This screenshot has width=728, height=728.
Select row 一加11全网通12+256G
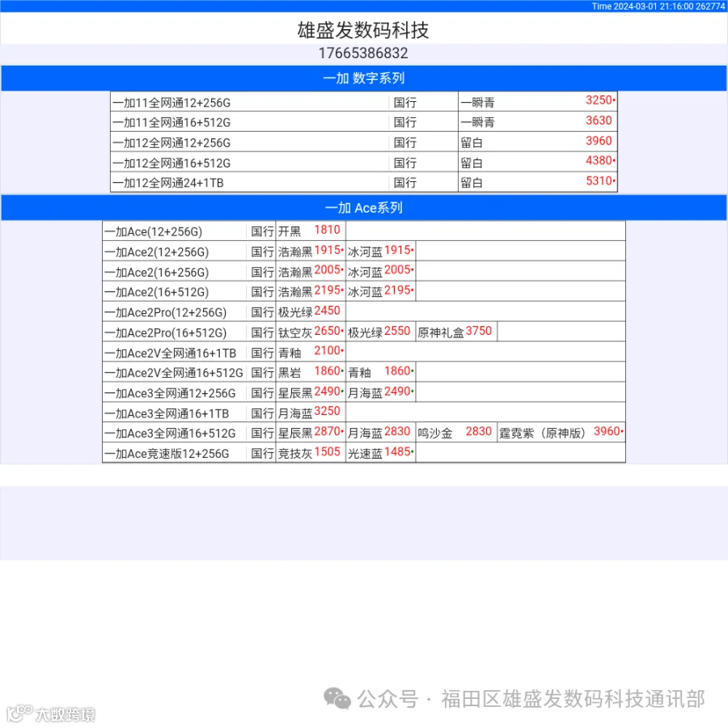point(363,102)
